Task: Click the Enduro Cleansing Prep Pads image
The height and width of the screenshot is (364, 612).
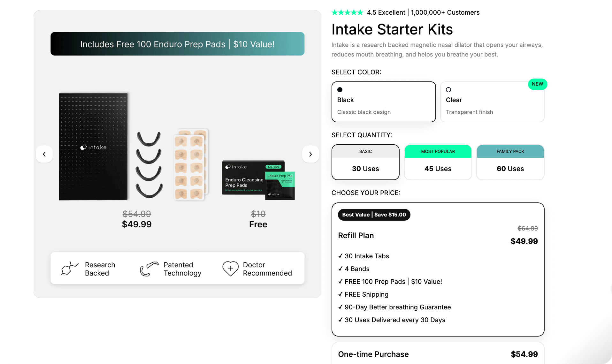Action: (258, 180)
